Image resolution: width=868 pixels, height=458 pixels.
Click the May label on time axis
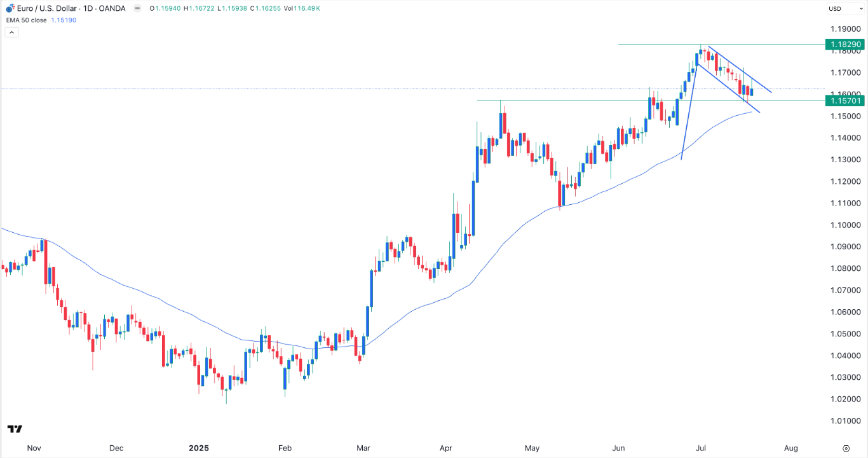[532, 448]
